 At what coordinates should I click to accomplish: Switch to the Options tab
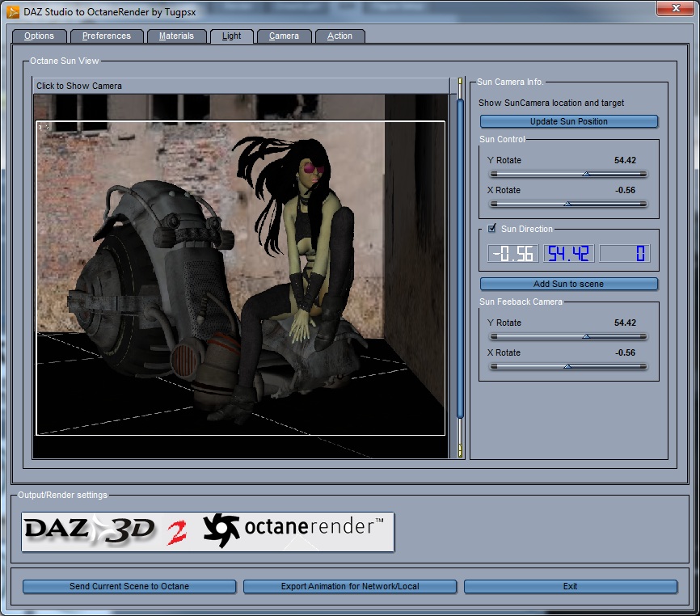click(x=40, y=36)
